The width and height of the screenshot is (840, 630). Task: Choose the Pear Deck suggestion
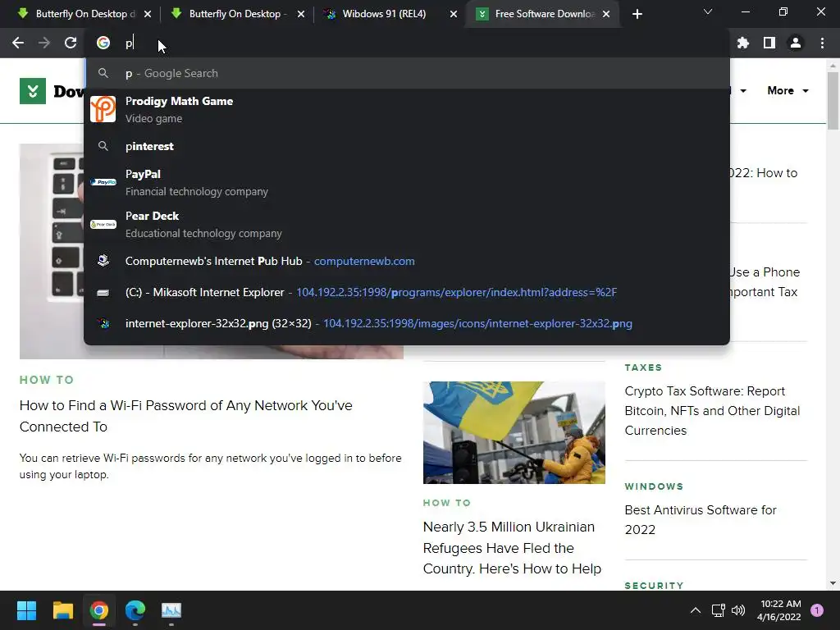click(x=407, y=225)
